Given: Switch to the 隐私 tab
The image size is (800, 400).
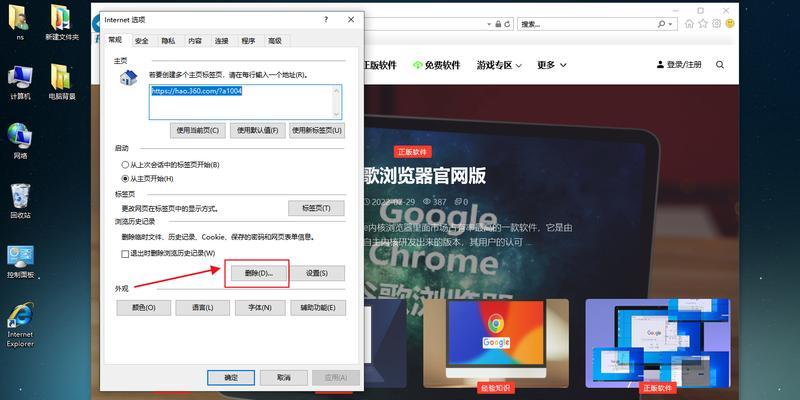Looking at the screenshot, I should pyautogui.click(x=168, y=41).
